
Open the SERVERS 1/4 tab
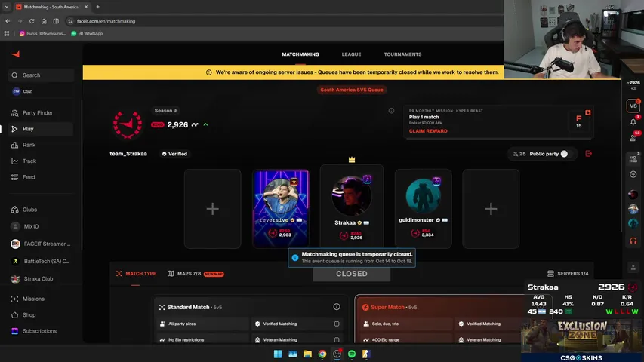tap(568, 273)
